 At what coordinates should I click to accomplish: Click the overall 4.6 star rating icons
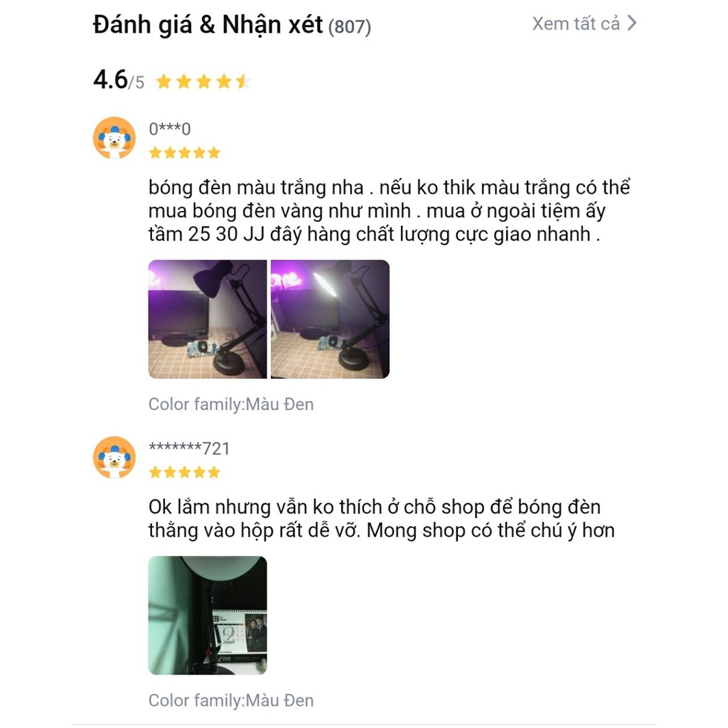[x=204, y=82]
